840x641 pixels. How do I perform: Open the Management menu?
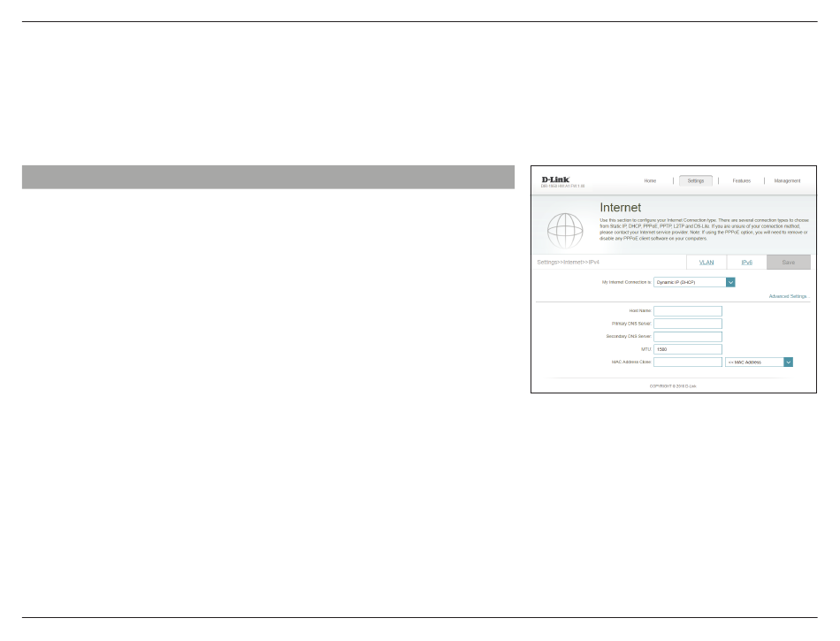(787, 180)
